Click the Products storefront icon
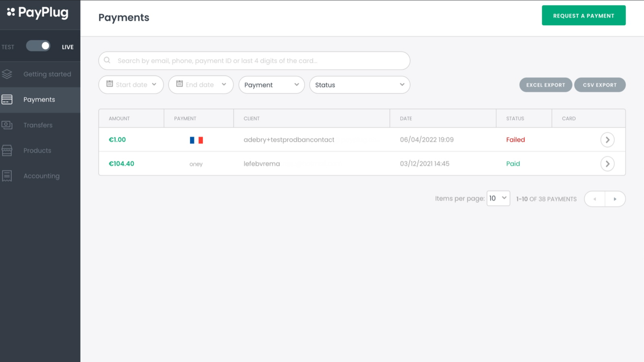The image size is (644, 362). [7, 150]
